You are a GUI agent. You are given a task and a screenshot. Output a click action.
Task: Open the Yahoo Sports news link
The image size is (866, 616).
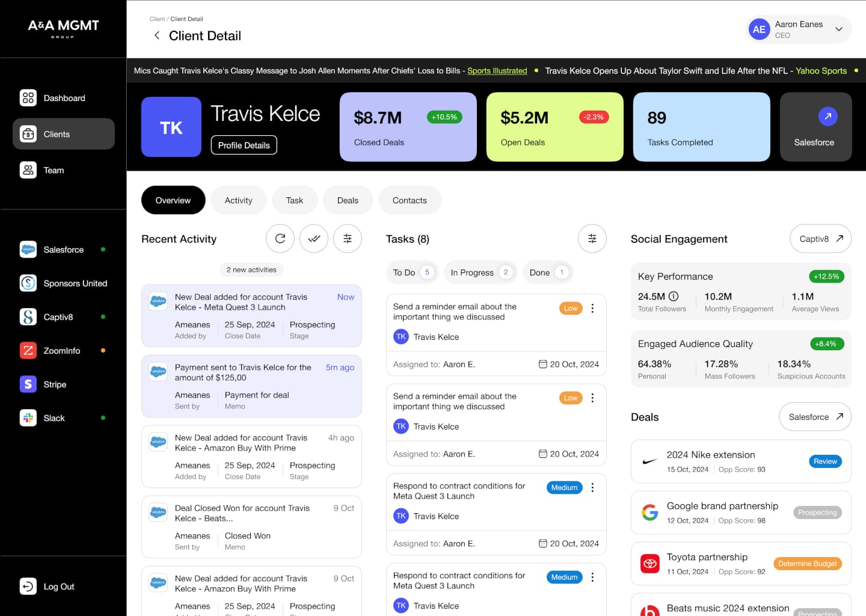click(x=821, y=70)
